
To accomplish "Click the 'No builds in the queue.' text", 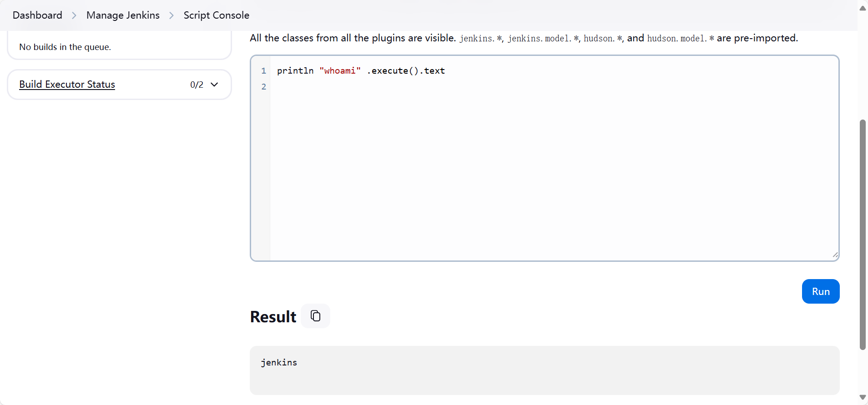I will [x=65, y=47].
